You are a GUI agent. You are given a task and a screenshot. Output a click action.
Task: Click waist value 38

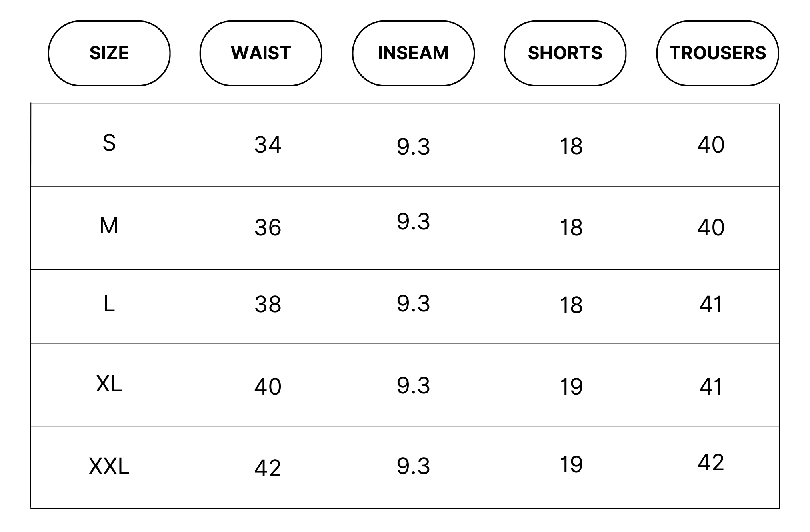coord(268,305)
